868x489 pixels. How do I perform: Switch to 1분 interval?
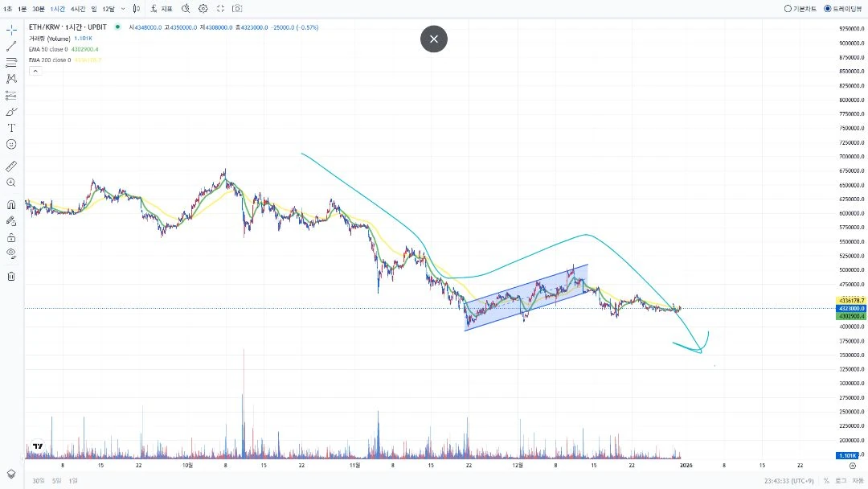tap(23, 9)
